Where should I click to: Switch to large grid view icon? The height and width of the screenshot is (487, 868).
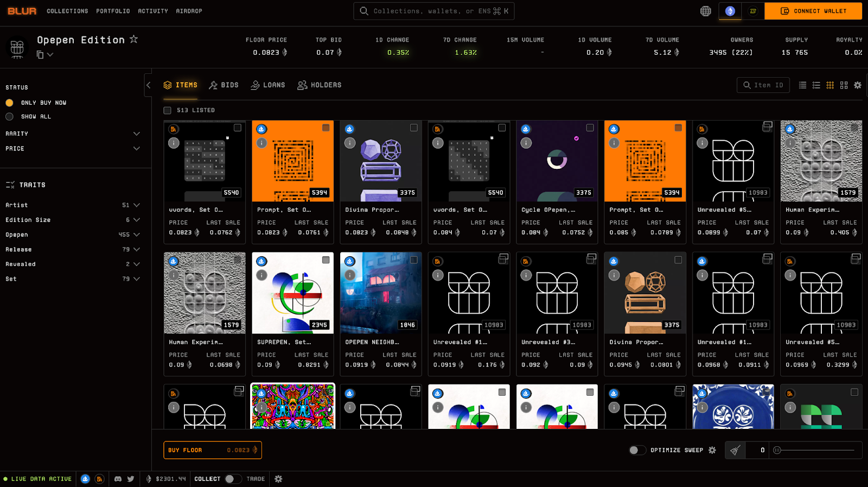coord(844,85)
